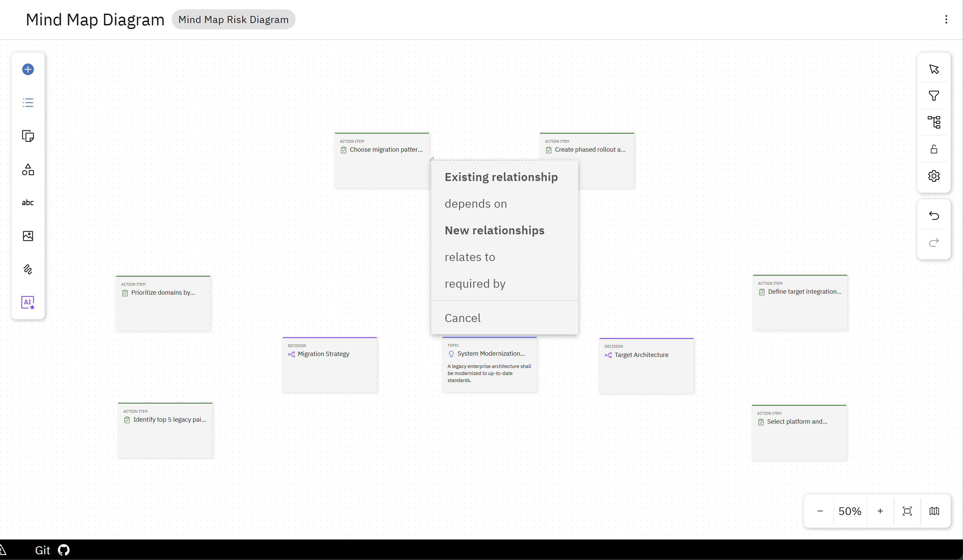
Task: Fit diagram to screen icon
Action: click(x=907, y=511)
